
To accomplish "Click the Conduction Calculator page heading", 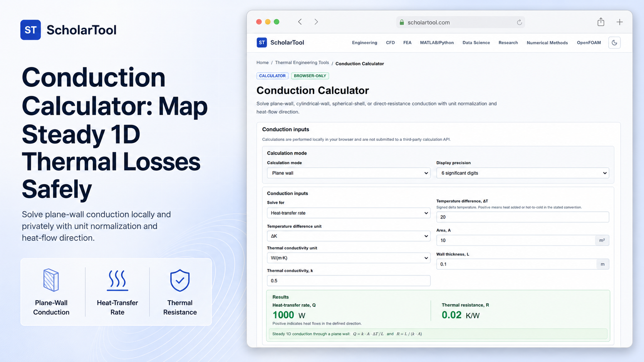I will 313,90.
